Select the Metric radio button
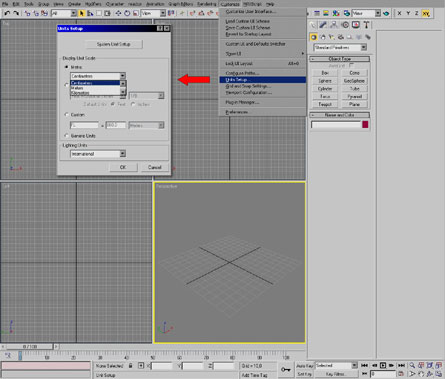Viewport: 445px width, 379px height. tap(66, 67)
